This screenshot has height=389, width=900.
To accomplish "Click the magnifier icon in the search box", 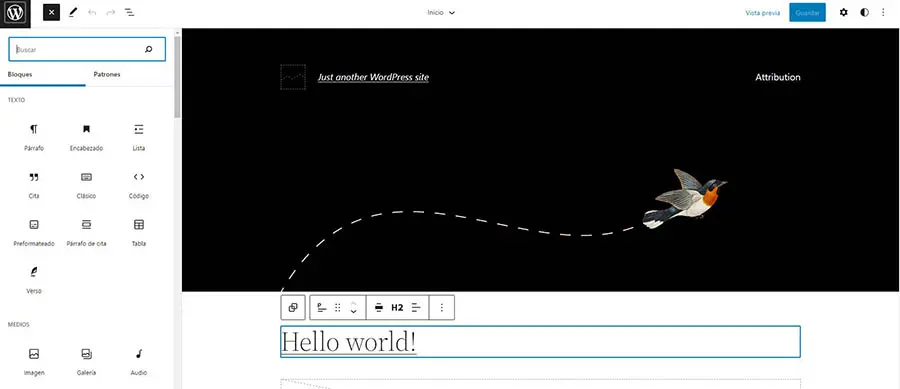I will pos(149,49).
